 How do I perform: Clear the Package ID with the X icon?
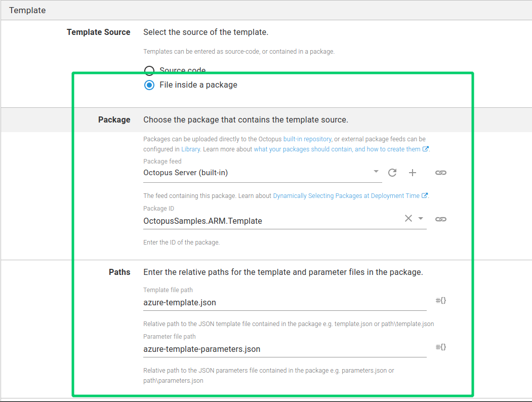(x=408, y=218)
